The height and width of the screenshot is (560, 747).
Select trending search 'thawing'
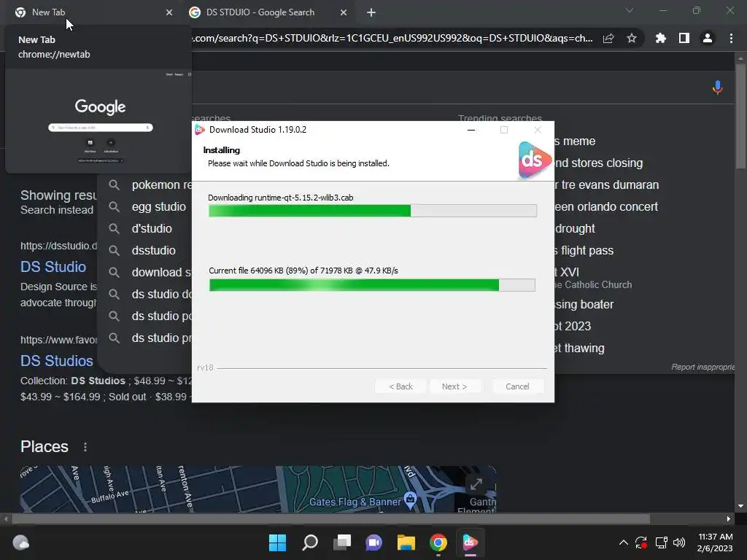point(579,348)
